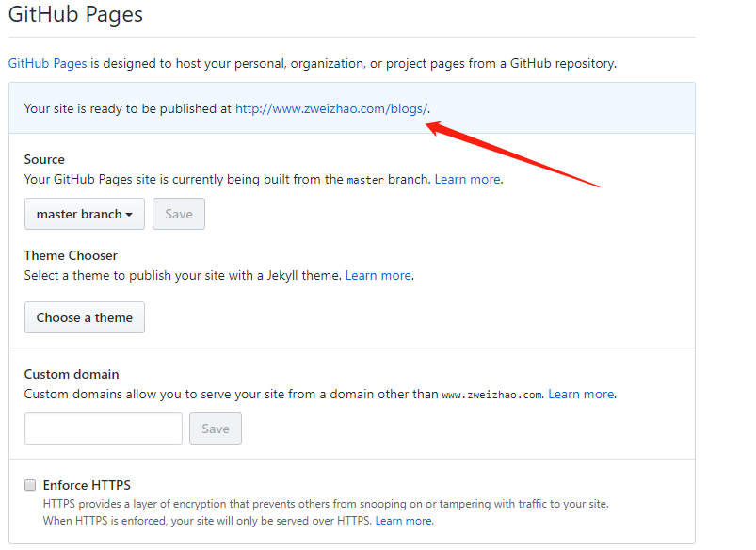Click the www.zweizhao.com code text

coord(491,395)
